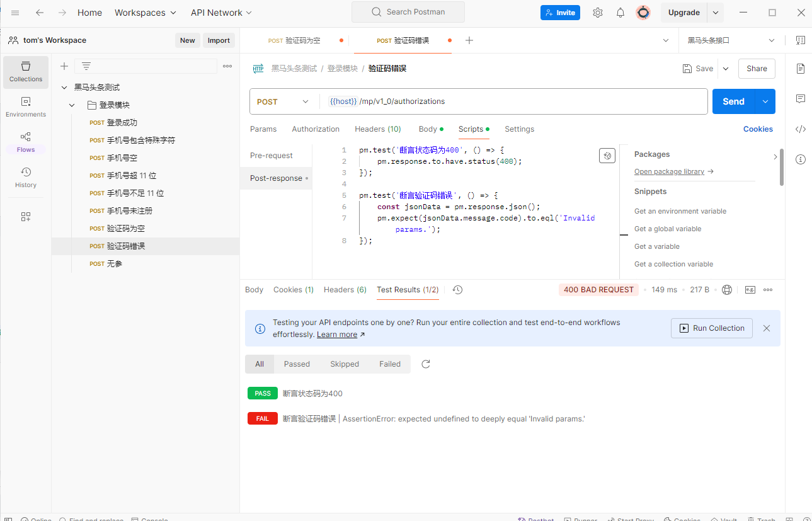This screenshot has height=521, width=812.
Task: Show only Failed tests
Action: pyautogui.click(x=390, y=364)
